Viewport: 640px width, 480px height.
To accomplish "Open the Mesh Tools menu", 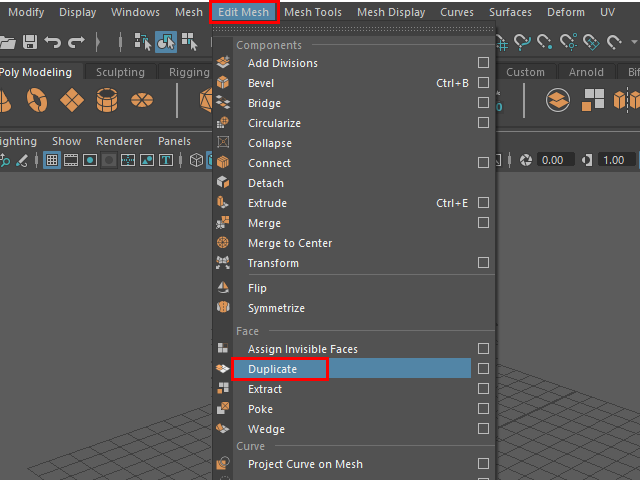I will tap(312, 12).
